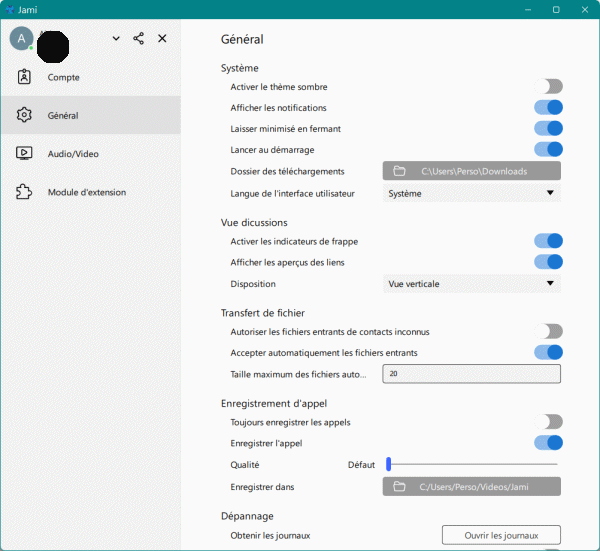Screen dimensions: 600x551
Task: Turn on Toujours enregistrer les appels
Action: click(x=548, y=422)
